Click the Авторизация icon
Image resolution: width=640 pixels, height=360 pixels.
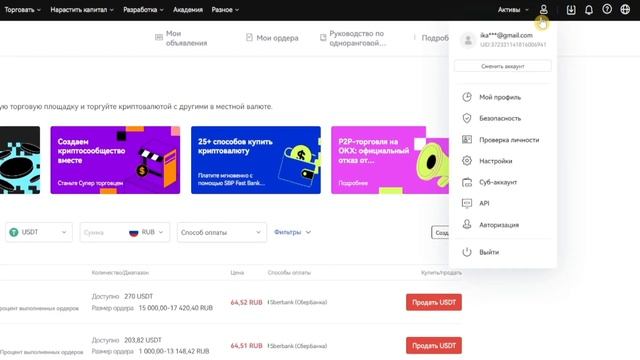point(467,224)
